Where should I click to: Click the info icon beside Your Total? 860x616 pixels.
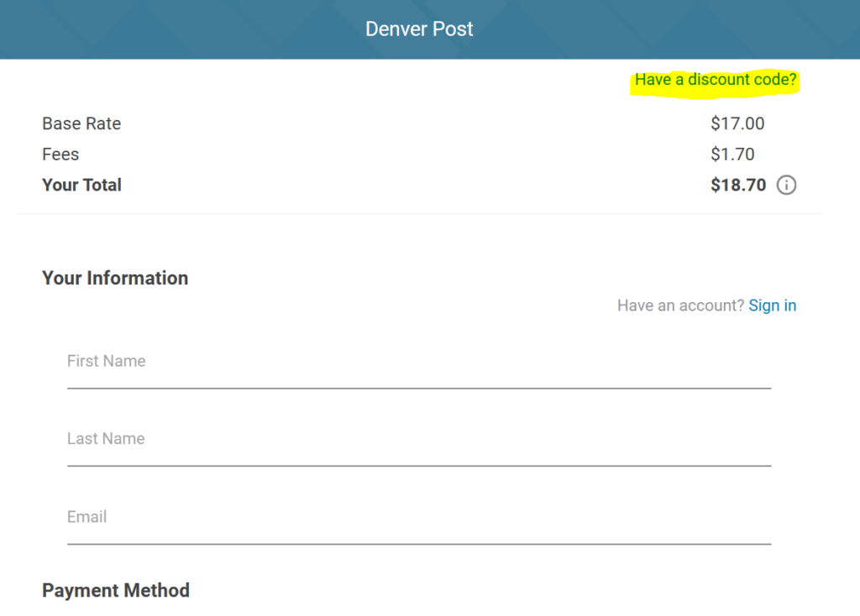tap(786, 185)
